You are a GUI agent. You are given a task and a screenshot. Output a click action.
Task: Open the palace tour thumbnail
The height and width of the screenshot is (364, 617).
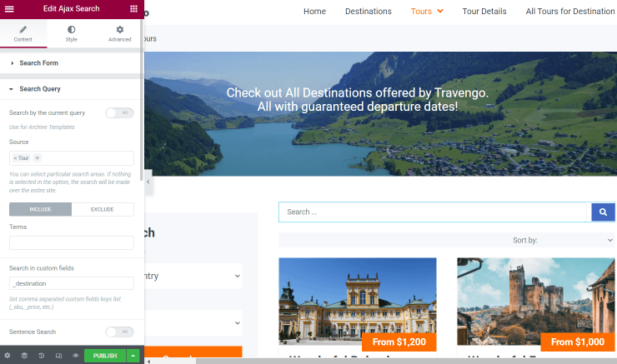[x=358, y=301]
